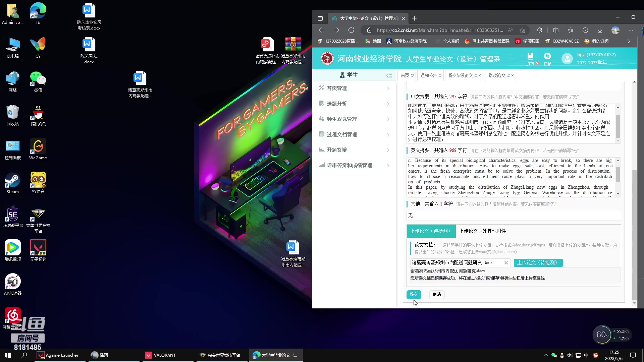Image resolution: width=644 pixels, height=362 pixels.
Task: Click the blue 上传论文（待检测） upload button beside the file name
Action: click(x=538, y=262)
